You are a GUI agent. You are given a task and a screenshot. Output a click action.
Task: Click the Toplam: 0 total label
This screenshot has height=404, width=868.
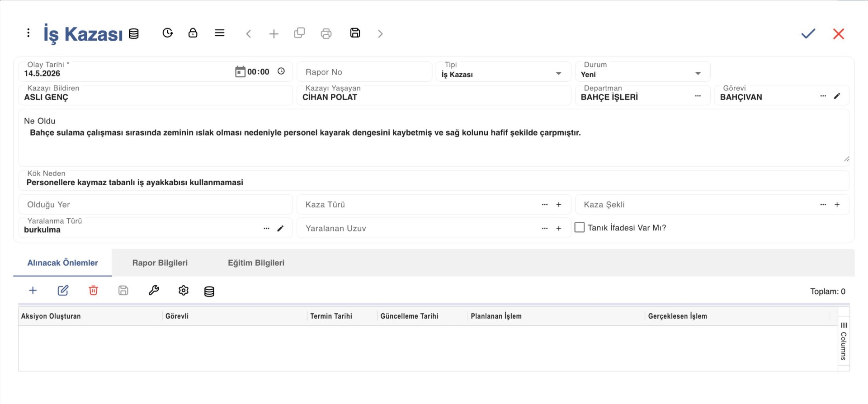(828, 291)
